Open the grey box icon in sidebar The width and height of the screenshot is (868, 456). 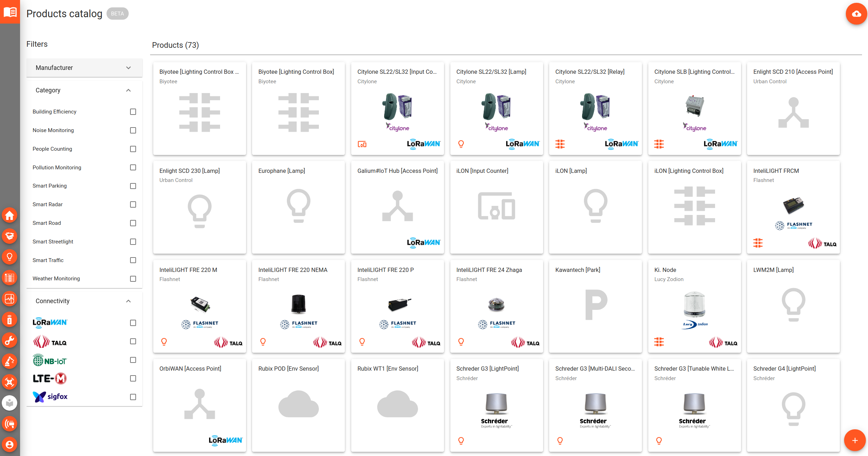click(9, 403)
